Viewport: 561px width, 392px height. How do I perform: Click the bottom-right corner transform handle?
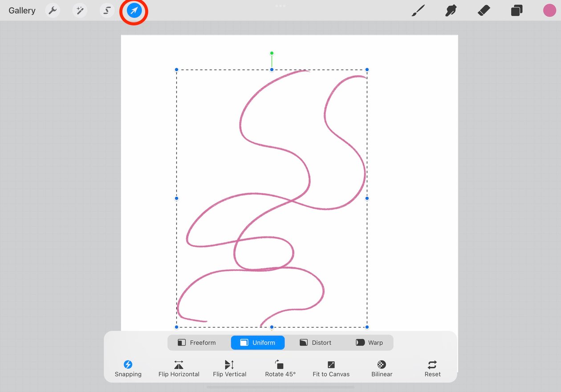click(367, 327)
